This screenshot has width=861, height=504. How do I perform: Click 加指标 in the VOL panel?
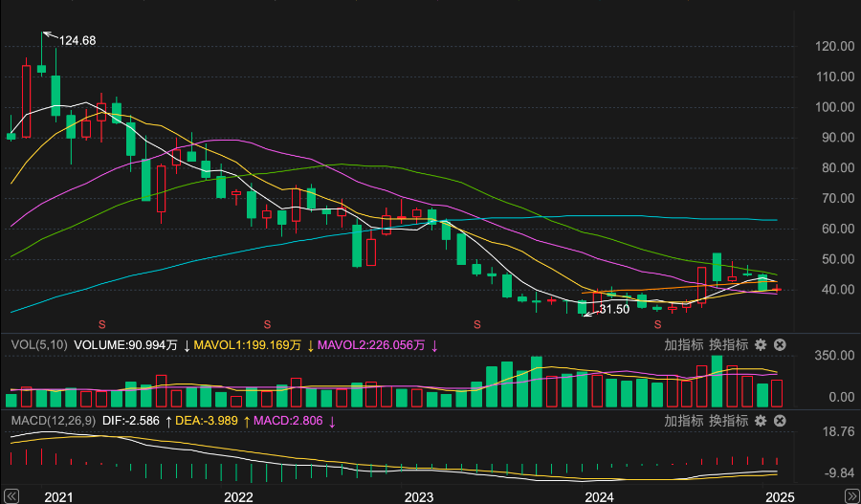[x=684, y=344]
